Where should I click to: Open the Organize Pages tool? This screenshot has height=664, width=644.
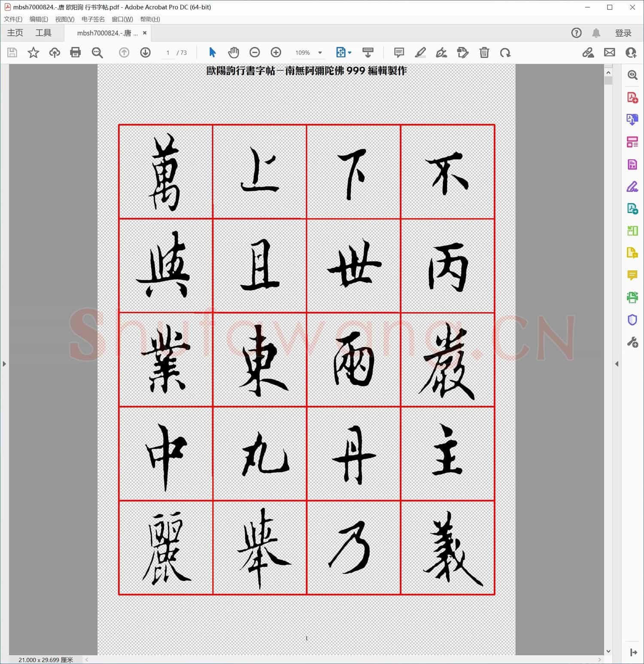click(632, 142)
